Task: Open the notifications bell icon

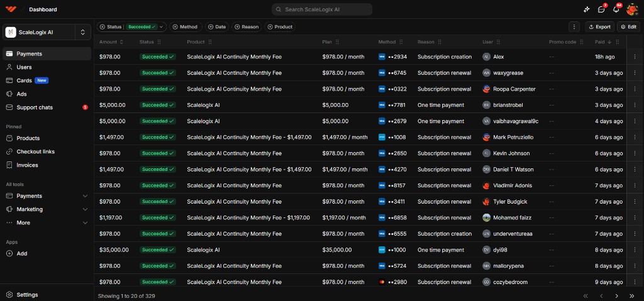Action: click(616, 9)
